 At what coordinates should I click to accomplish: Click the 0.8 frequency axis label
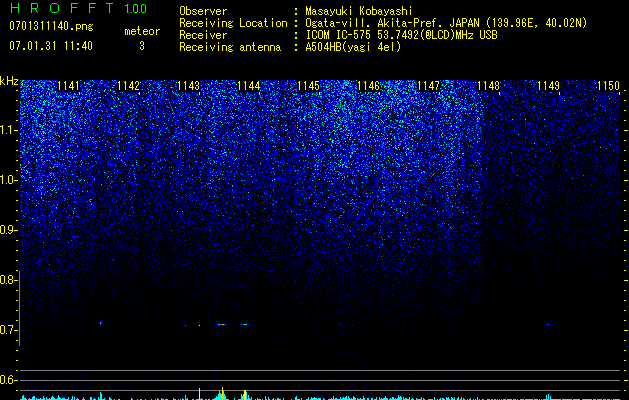7,280
